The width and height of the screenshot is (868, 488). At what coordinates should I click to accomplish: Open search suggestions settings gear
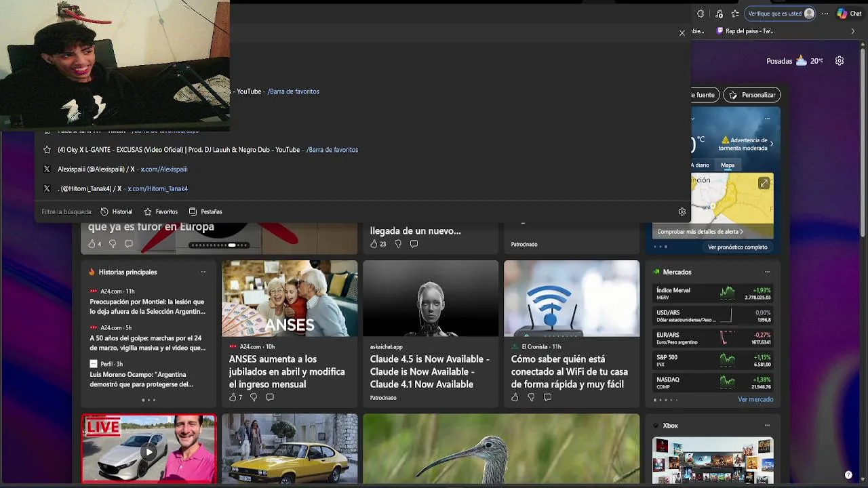pyautogui.click(x=682, y=211)
